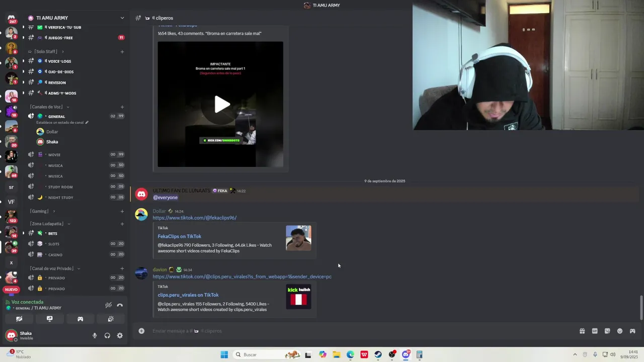This screenshot has width=644, height=362.
Task: Click the taskbar Buscar search box
Action: 267,354
